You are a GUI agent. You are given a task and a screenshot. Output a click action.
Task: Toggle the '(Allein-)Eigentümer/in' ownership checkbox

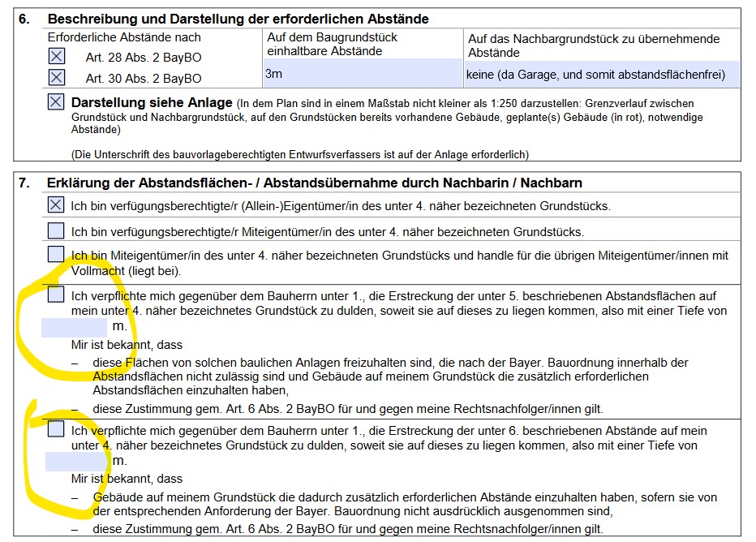pyautogui.click(x=56, y=205)
